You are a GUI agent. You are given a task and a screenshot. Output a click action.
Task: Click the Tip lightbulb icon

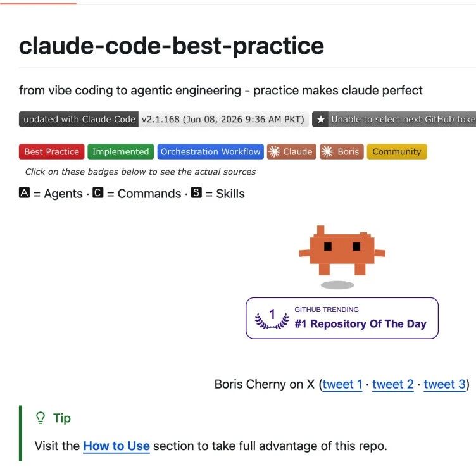click(41, 418)
